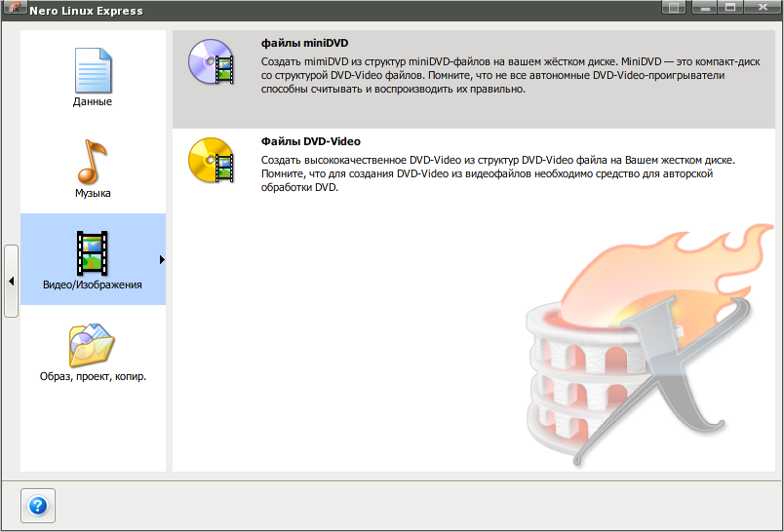This screenshot has height=532, width=784.
Task: Click the miniDVD purple disc icon
Action: 211,62
